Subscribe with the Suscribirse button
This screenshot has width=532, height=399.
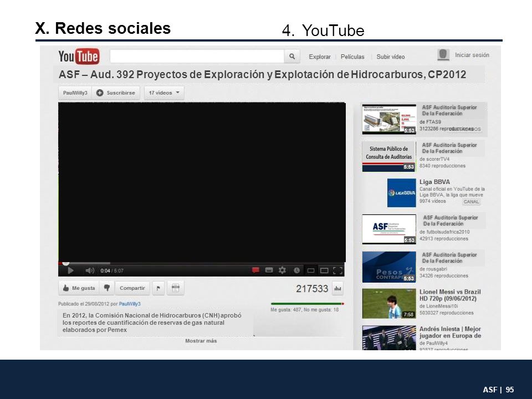tap(116, 93)
